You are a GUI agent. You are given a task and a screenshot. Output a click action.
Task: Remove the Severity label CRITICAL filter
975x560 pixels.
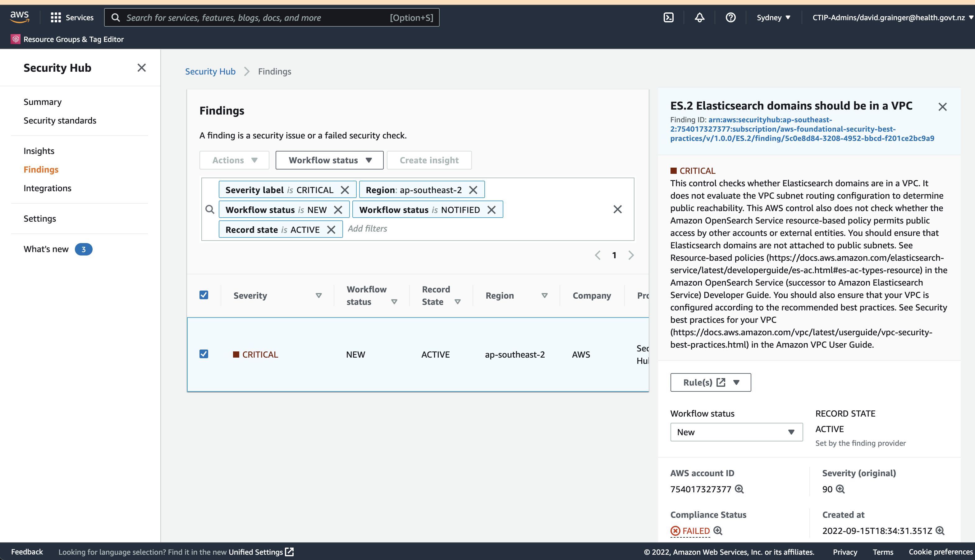click(345, 189)
